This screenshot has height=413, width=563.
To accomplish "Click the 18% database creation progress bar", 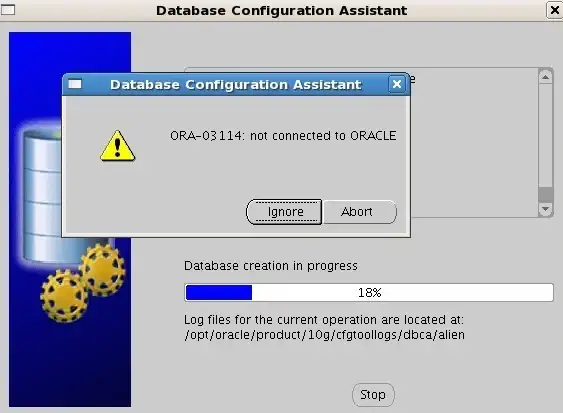I will pos(369,292).
